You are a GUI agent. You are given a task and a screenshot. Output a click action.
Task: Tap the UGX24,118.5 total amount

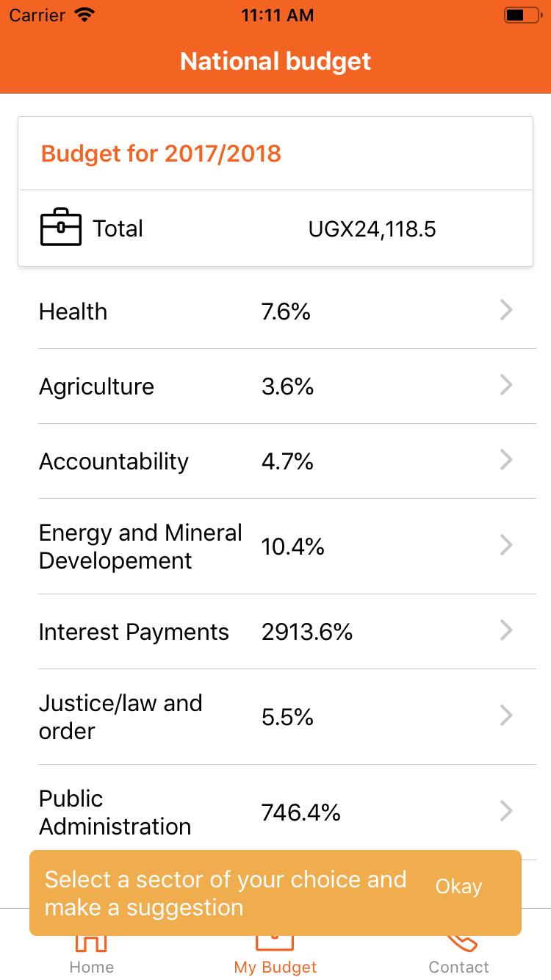pyautogui.click(x=372, y=229)
